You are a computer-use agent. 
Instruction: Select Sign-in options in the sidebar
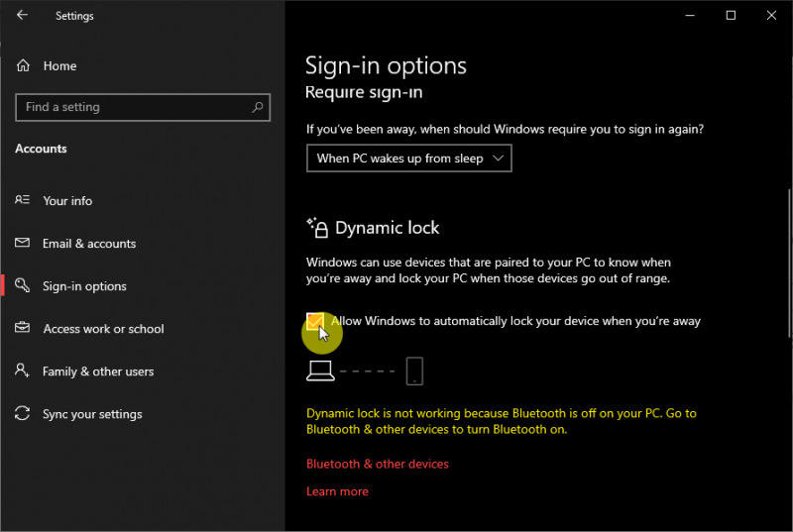coord(84,286)
